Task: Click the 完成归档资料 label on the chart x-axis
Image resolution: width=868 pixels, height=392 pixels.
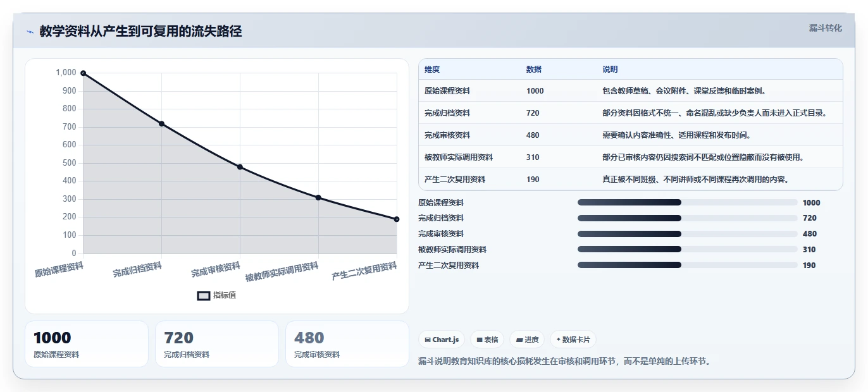Action: pos(137,270)
